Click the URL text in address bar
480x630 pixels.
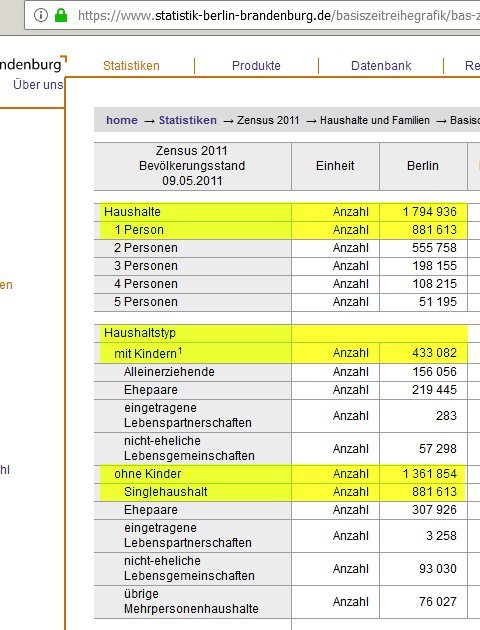point(279,16)
